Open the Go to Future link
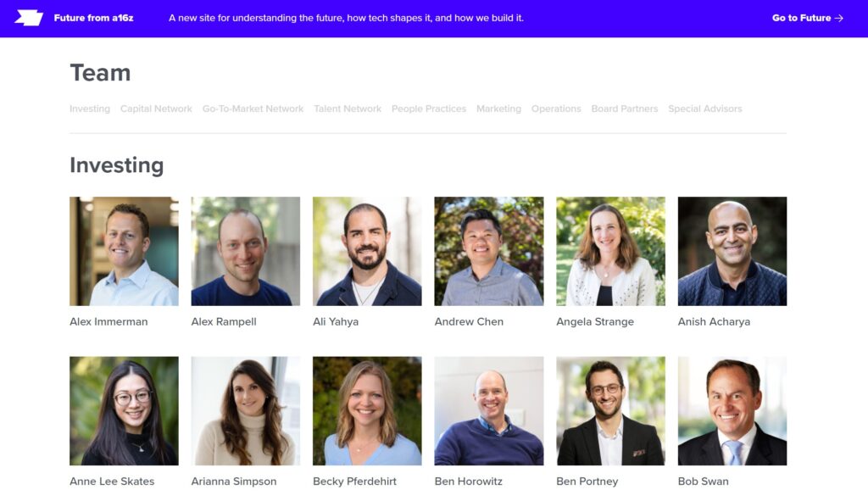 808,18
